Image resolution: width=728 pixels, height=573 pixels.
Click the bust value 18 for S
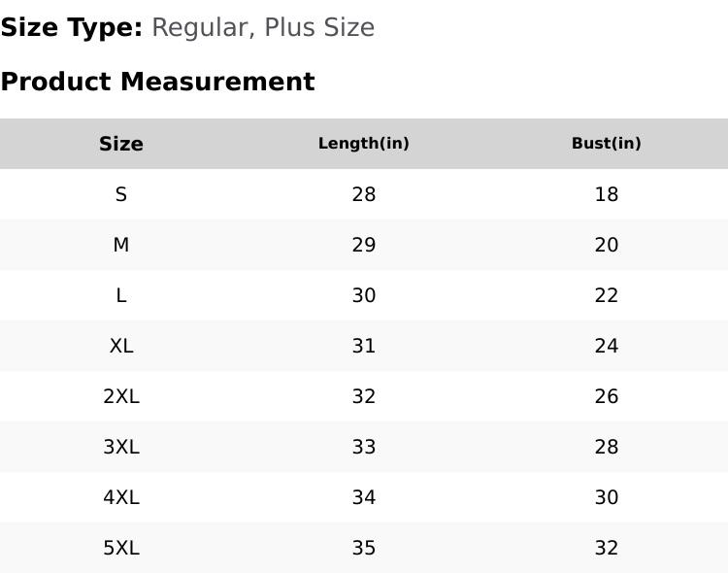point(607,194)
